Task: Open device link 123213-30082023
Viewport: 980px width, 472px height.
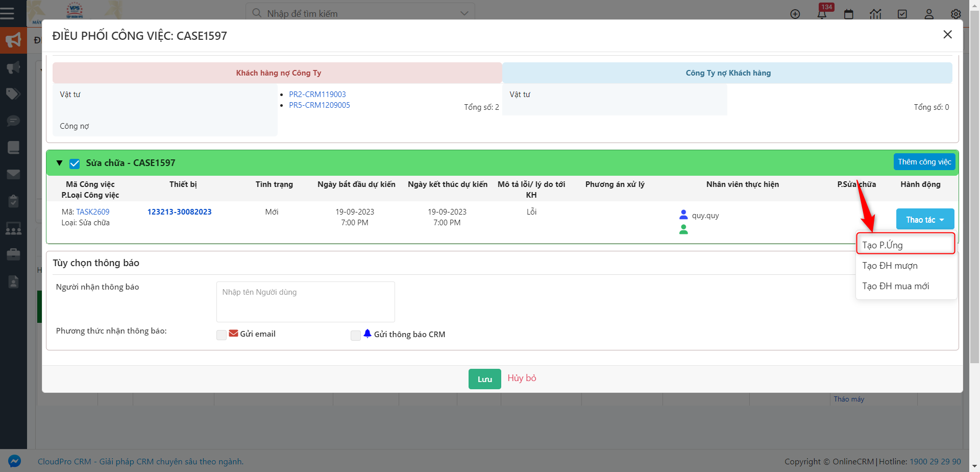Action: [179, 211]
